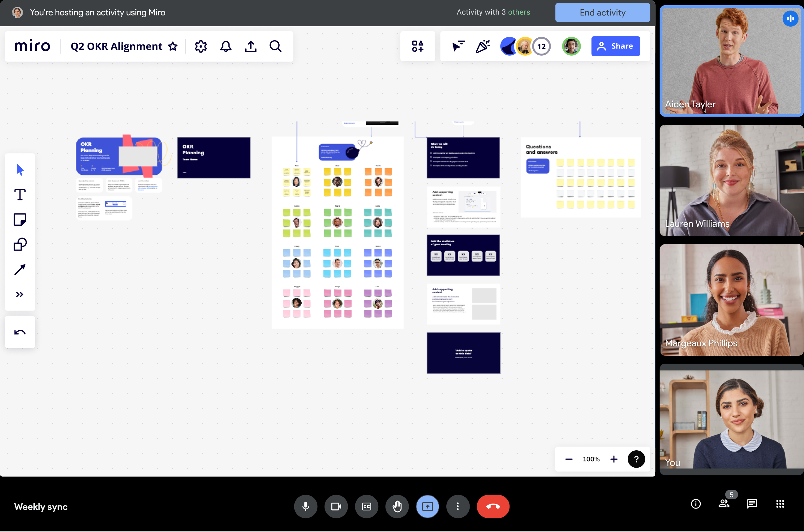The width and height of the screenshot is (804, 532).
Task: Open more options three-dot menu
Action: (458, 506)
